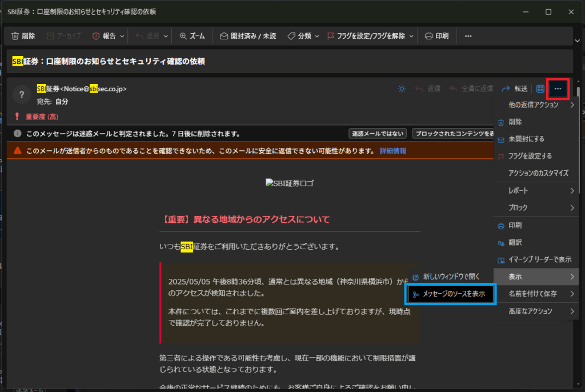
Task: Click 宛先: 自分 recipient line
Action: pyautogui.click(x=53, y=102)
